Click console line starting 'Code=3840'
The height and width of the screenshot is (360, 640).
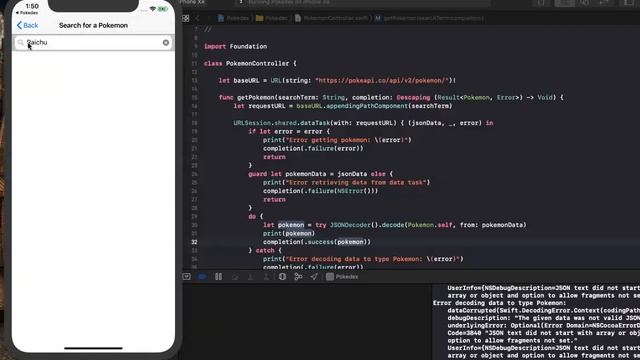click(543, 333)
